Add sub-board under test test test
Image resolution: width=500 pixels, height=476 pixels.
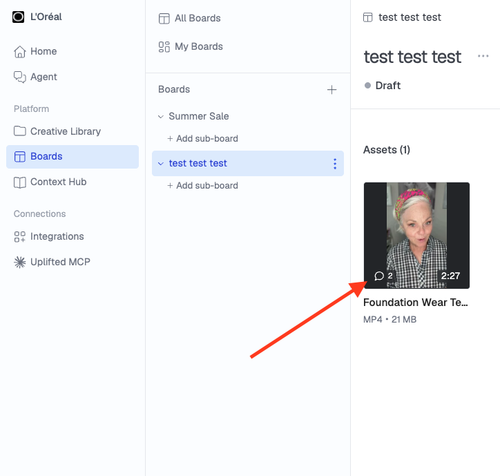pos(203,186)
